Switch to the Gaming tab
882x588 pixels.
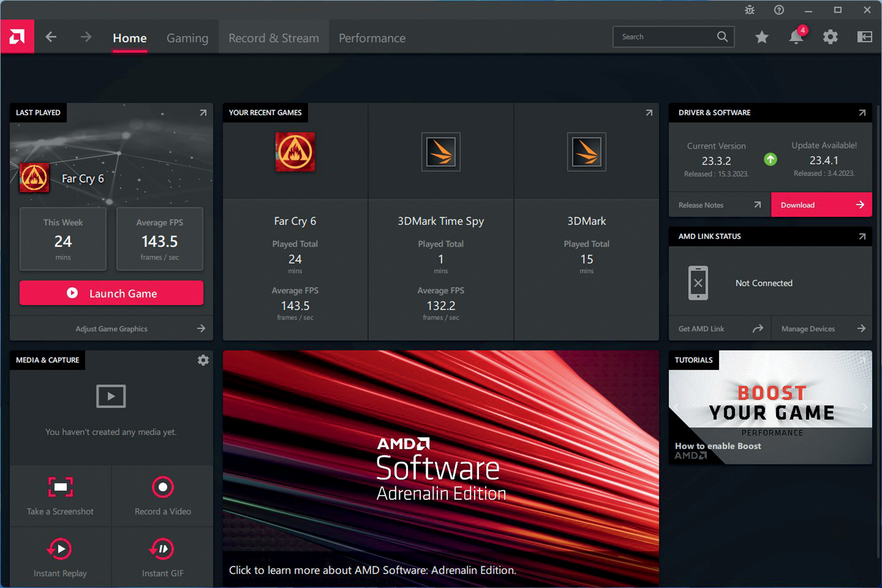pyautogui.click(x=187, y=38)
